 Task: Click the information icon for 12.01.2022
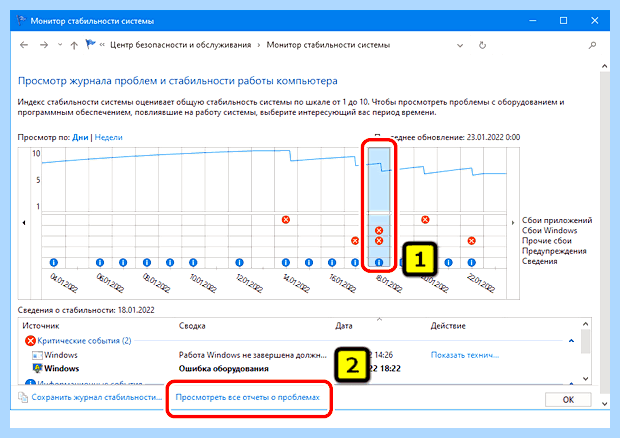coord(239,262)
